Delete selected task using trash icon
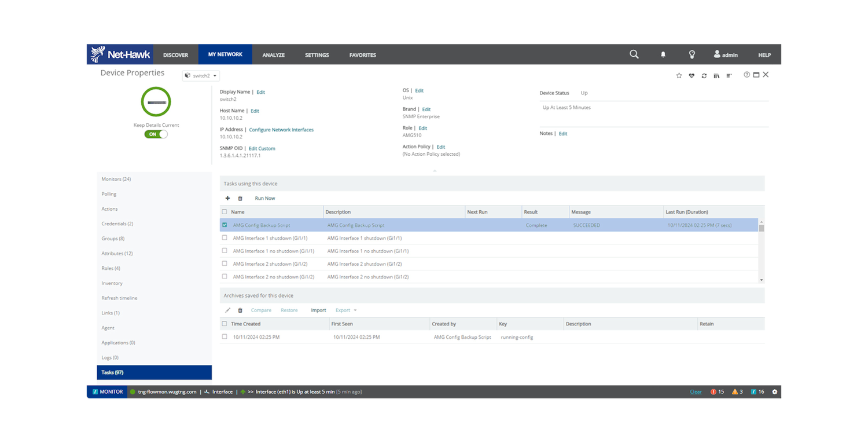This screenshot has width=868, height=443. click(240, 198)
